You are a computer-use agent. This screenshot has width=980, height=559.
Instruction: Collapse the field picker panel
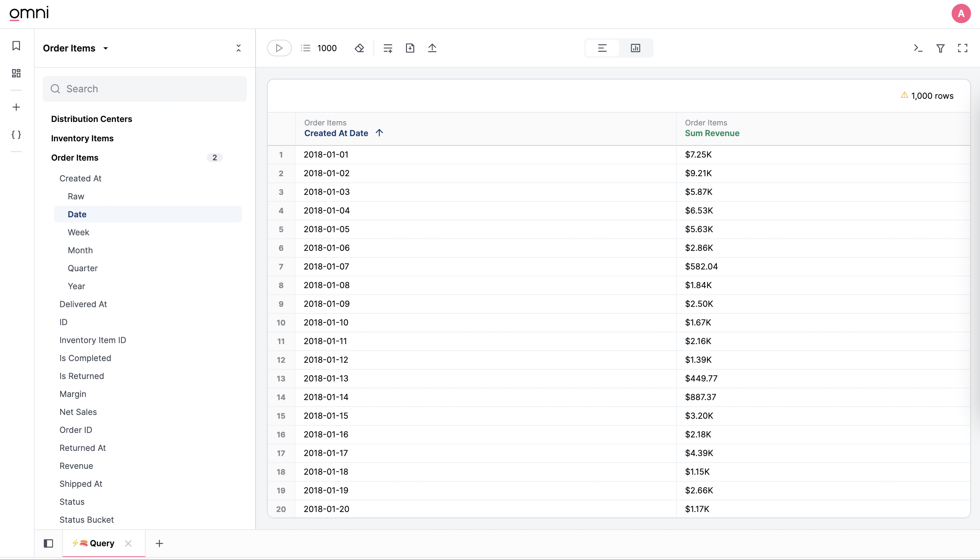(x=238, y=48)
